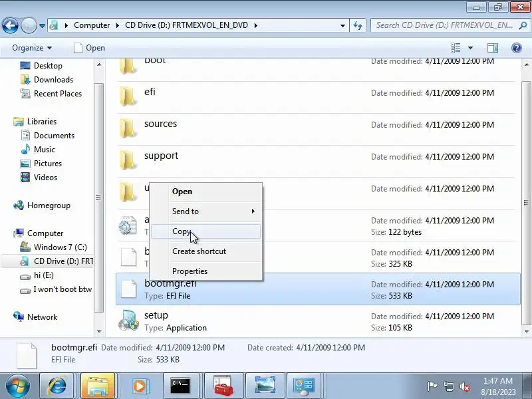Select the support folder icon

[128, 160]
